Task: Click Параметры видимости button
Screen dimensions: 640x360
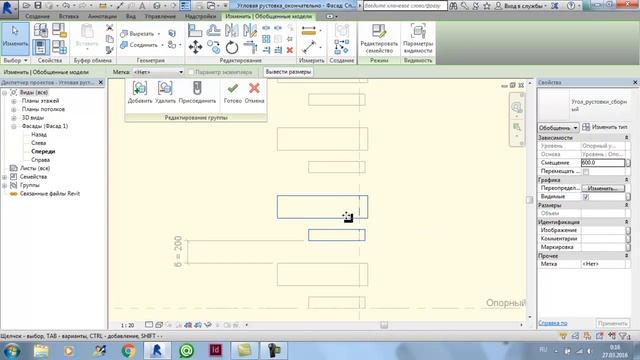Action: point(418,39)
